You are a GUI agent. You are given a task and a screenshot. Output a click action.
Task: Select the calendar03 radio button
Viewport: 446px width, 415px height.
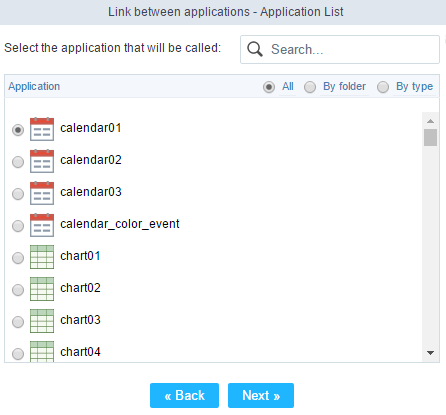[18, 194]
